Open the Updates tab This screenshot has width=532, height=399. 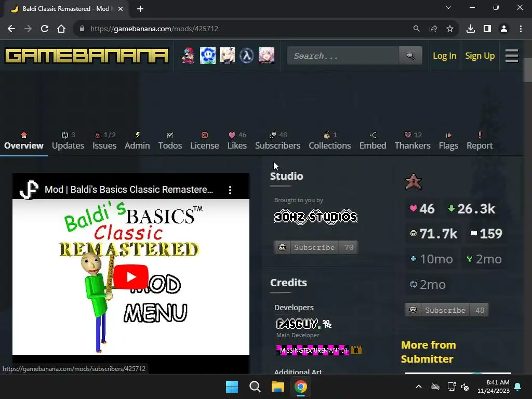[x=68, y=141]
